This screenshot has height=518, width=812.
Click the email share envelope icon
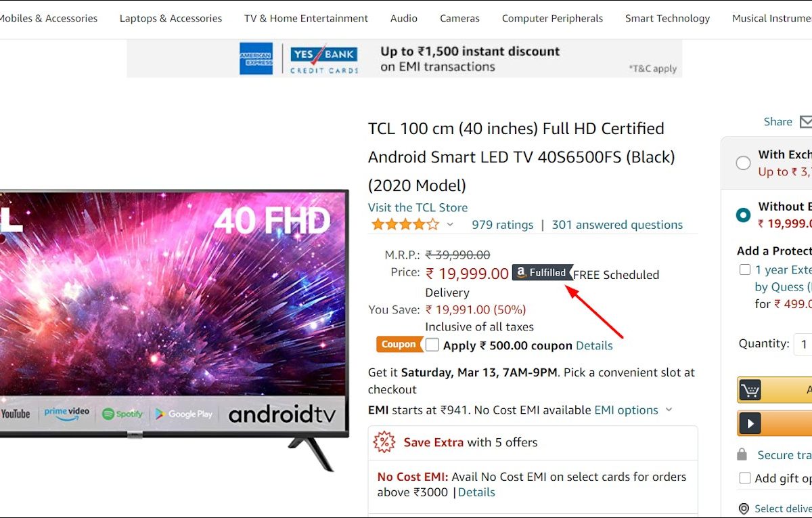point(805,122)
